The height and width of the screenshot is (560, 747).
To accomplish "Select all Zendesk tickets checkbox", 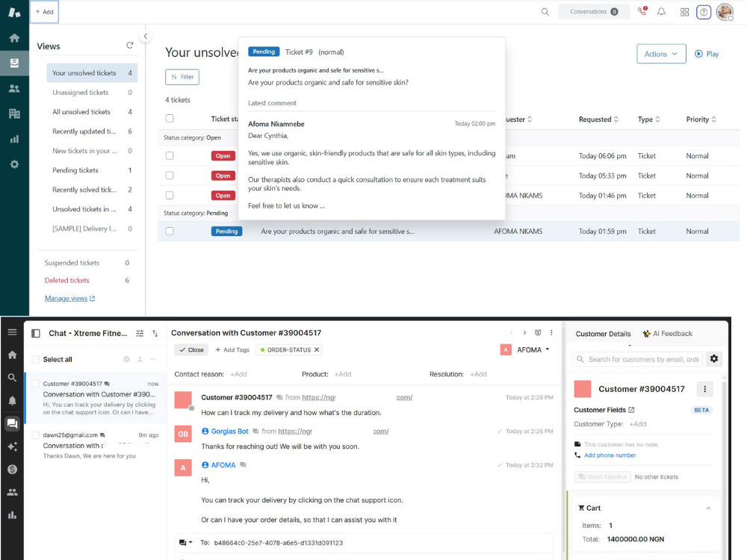I will [170, 118].
